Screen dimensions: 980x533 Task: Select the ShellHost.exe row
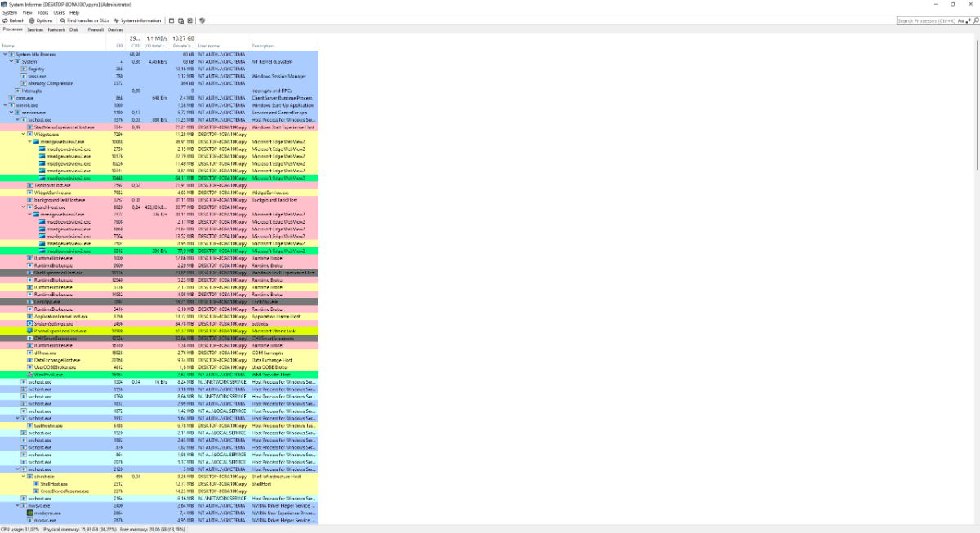[159, 484]
